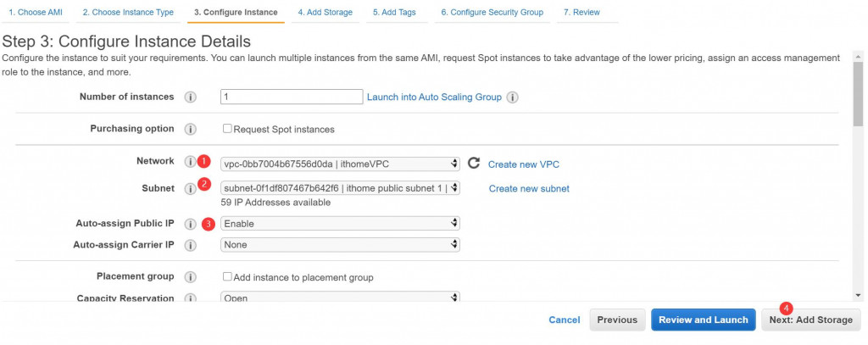The image size is (868, 345).
Task: Click info icon next to Number of instances
Action: click(x=191, y=97)
